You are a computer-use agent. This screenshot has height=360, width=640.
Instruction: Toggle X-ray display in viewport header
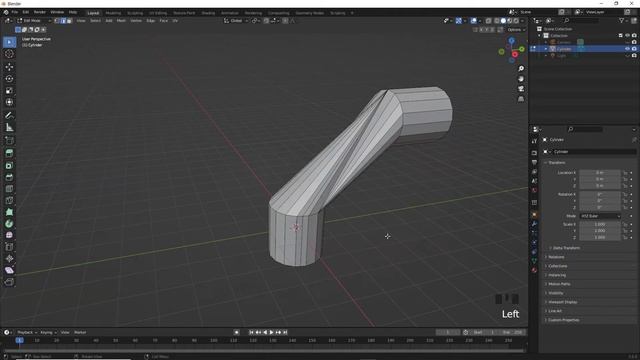[x=488, y=20]
